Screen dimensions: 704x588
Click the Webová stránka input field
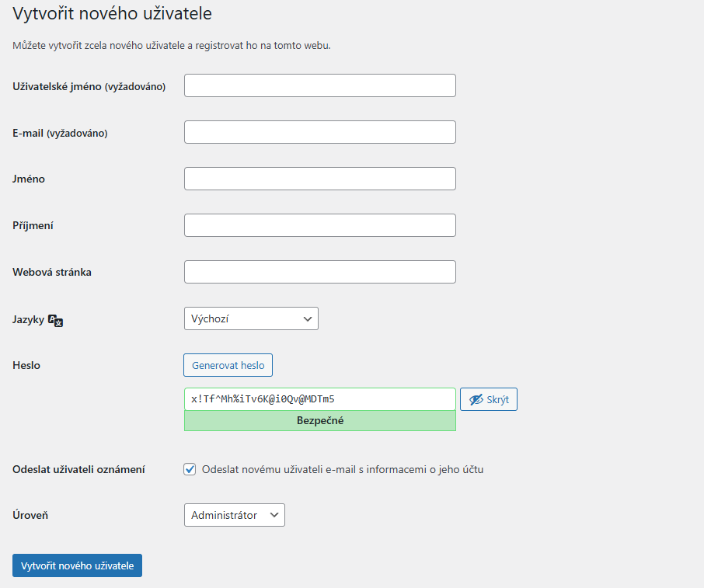319,271
